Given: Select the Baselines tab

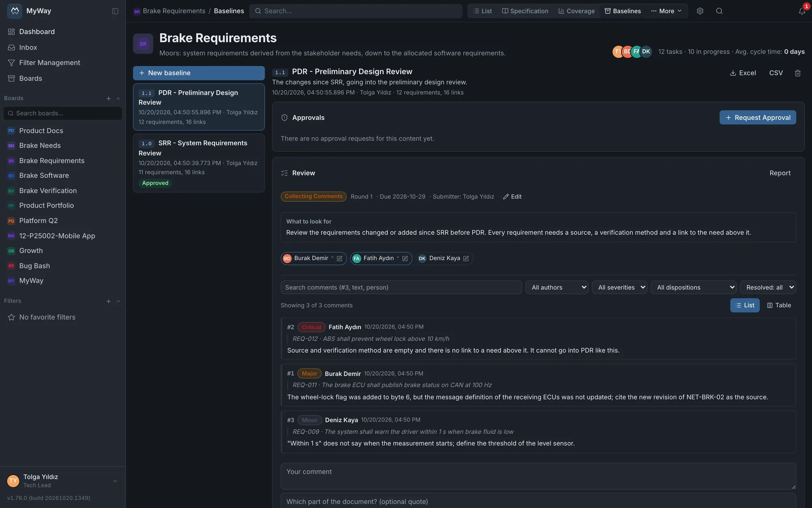Looking at the screenshot, I should [622, 11].
